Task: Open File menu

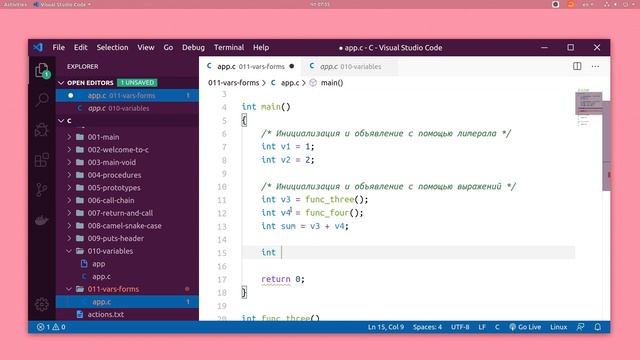Action: pyautogui.click(x=58, y=47)
